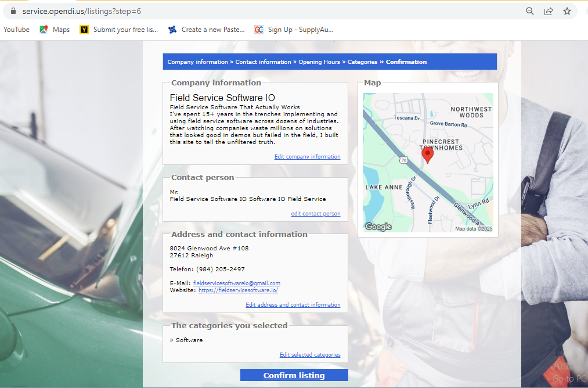
Task: Open the Maps bookmark icon
Action: coord(44,29)
